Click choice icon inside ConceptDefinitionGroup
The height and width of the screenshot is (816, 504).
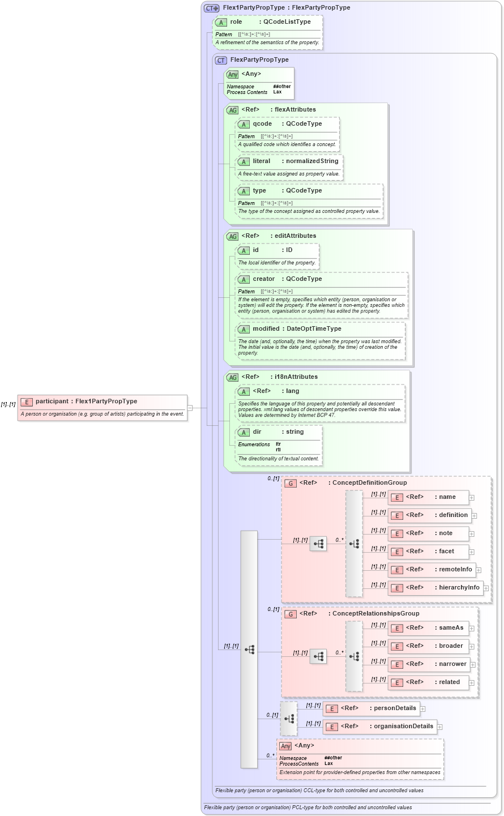point(354,544)
